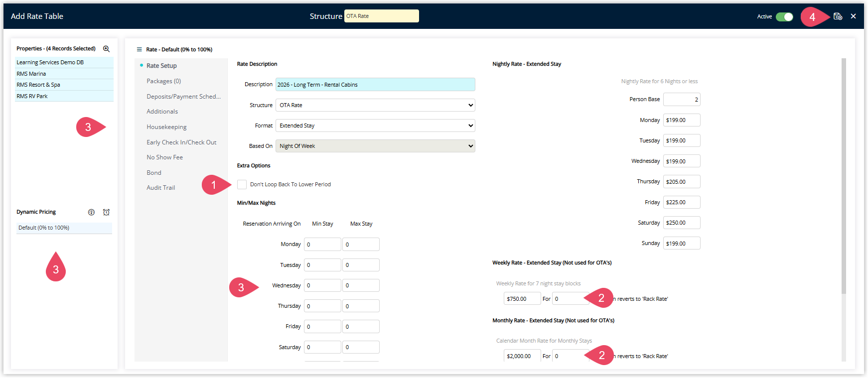View the Audit Trail tab
Image resolution: width=868 pixels, height=378 pixels.
coord(160,188)
